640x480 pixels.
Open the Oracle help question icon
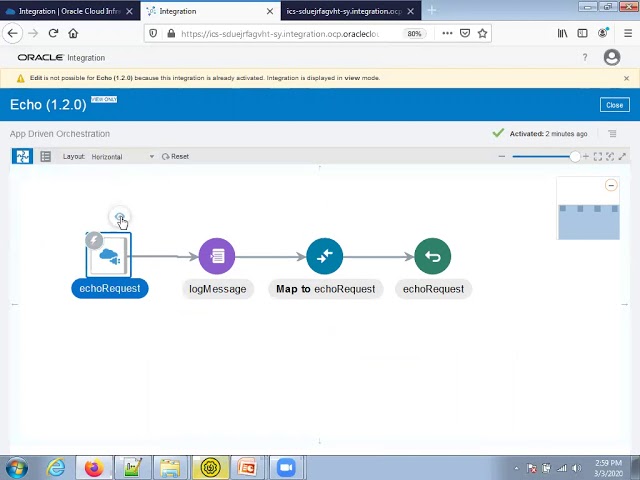(x=585, y=58)
